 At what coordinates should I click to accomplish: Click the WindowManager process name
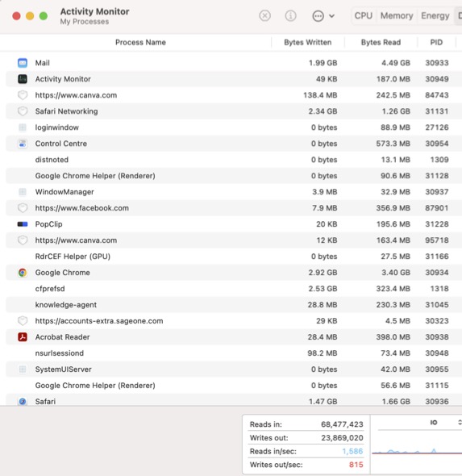[65, 192]
